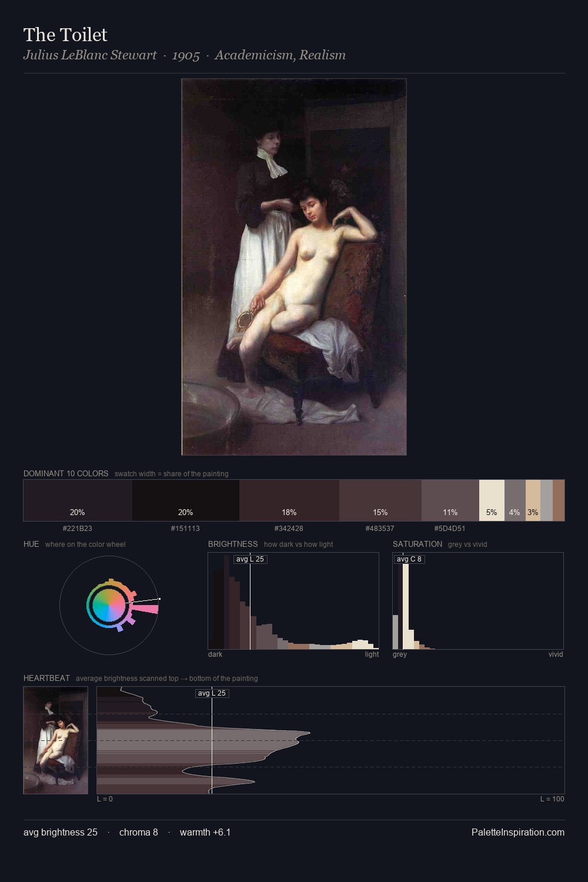Open the PaletteInspiration.com link

click(518, 832)
